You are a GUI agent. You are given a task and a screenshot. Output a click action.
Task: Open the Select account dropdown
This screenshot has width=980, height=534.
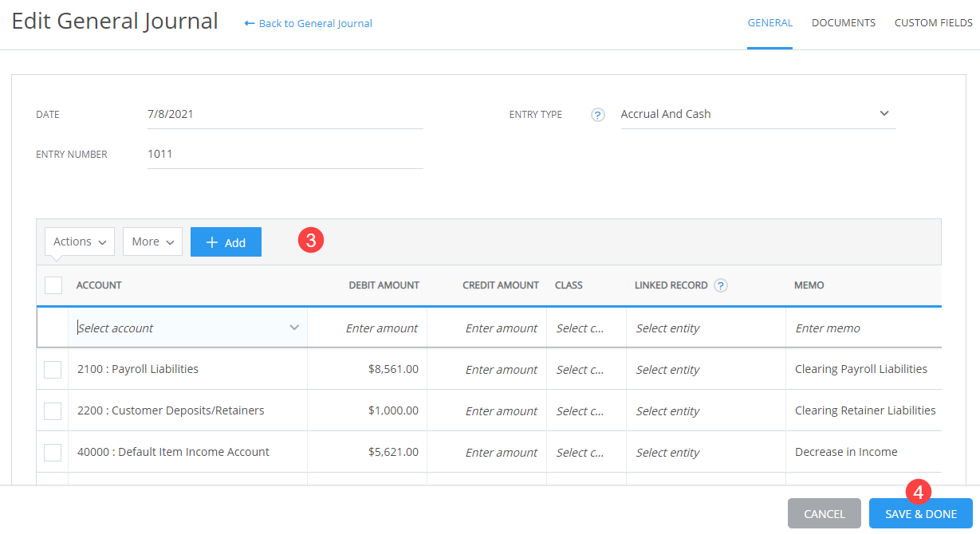pyautogui.click(x=187, y=327)
